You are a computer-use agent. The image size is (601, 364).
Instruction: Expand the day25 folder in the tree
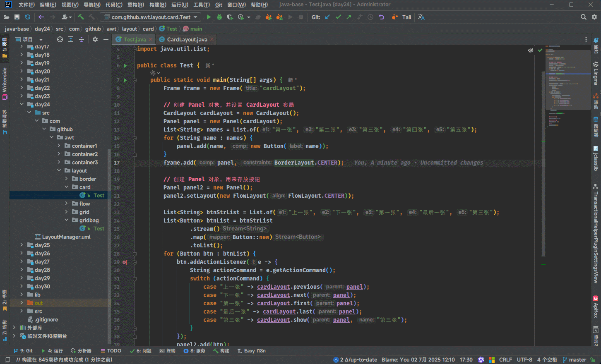pos(22,245)
